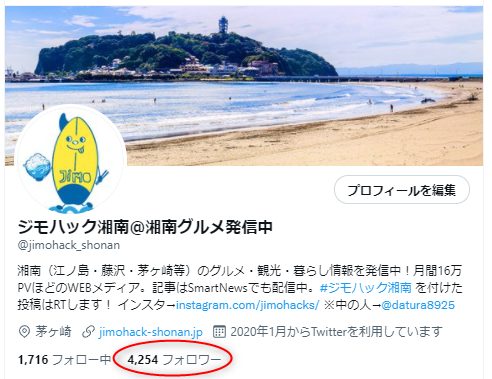492x379 pixels.
Task: Click the JiMO lettering on the mascot
Action: (75, 176)
